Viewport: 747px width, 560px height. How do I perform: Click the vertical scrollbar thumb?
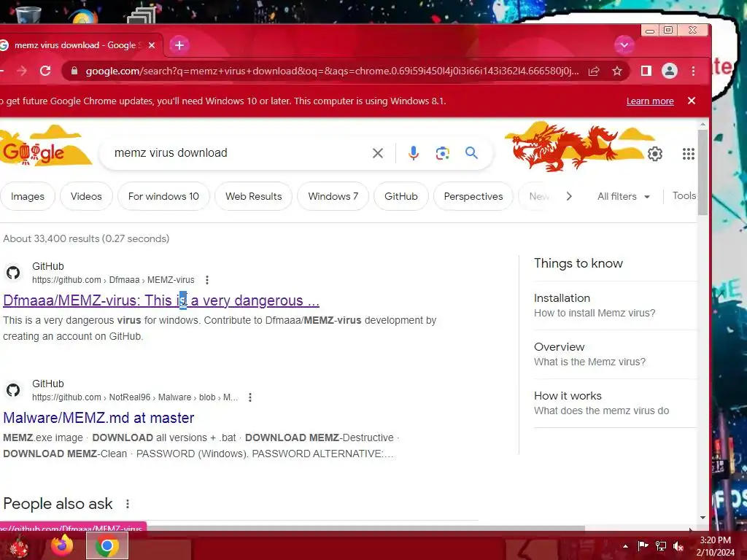703,172
